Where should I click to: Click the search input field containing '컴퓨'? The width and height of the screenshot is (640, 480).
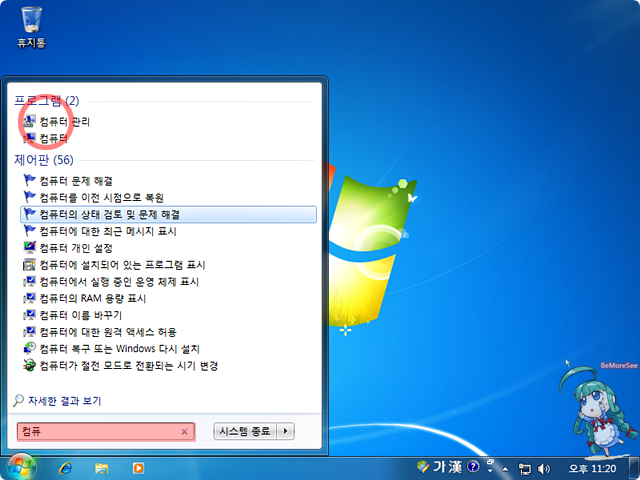95,431
